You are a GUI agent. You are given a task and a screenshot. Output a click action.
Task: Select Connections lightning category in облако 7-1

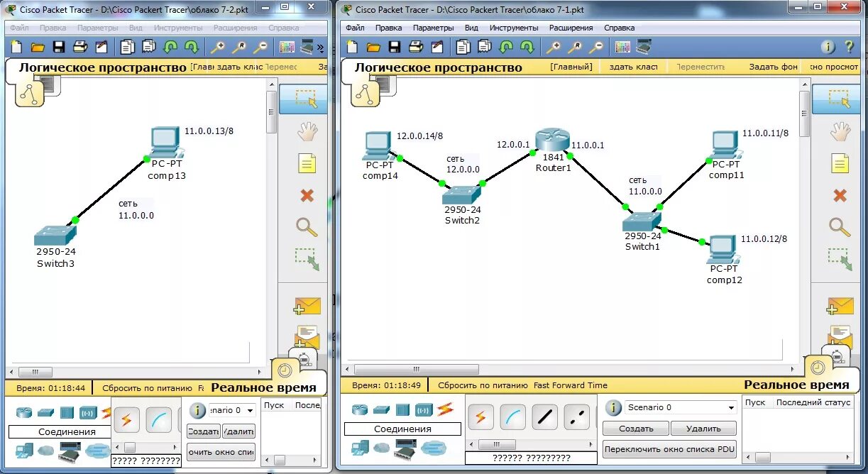click(445, 409)
